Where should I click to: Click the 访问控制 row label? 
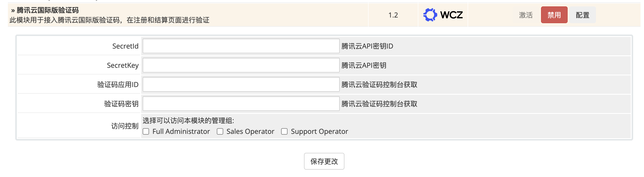point(125,126)
